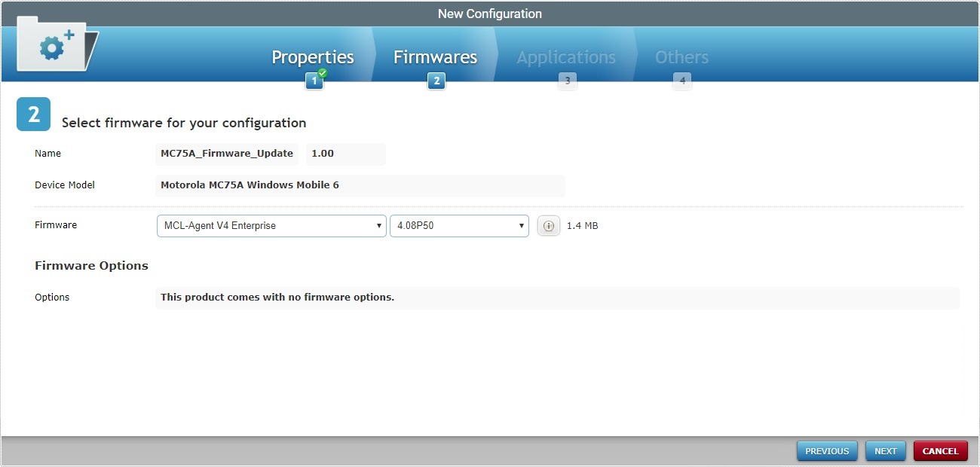Click the NEXT button
This screenshot has width=980, height=467.
(x=886, y=450)
